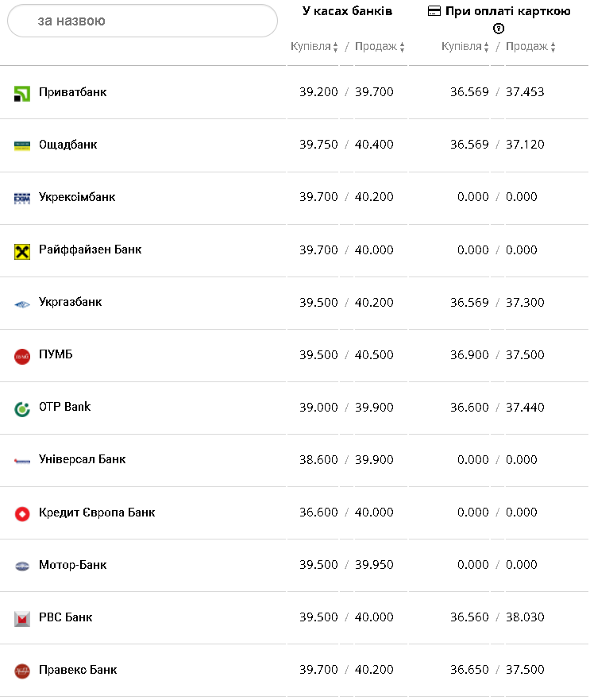Open the Мотор-Банк link
The width and height of the screenshot is (590, 700).
(72, 565)
